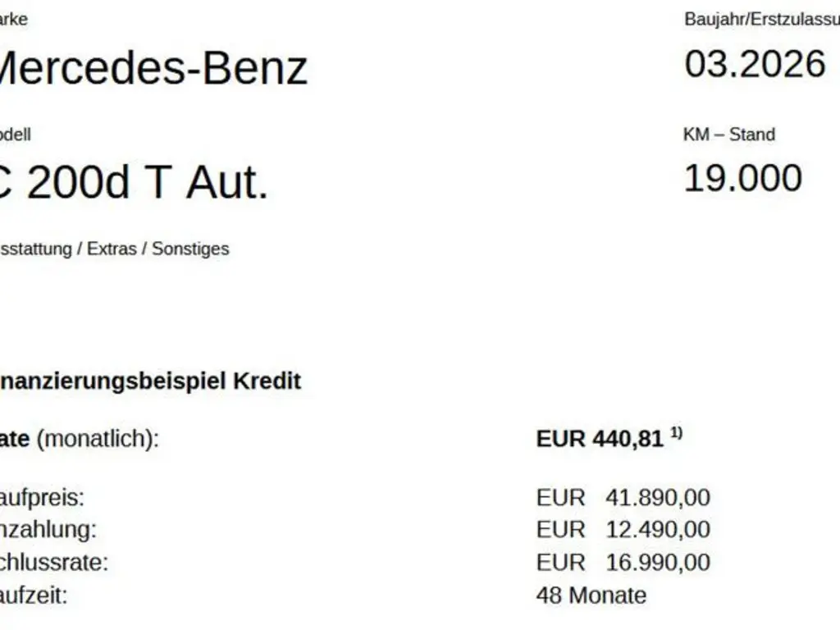Click the EUR 440,81 monthly rate

coord(599,439)
